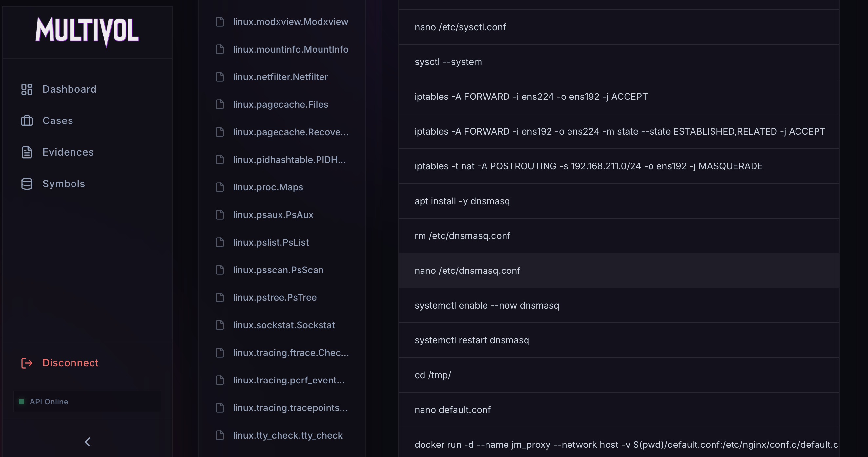Click the Cases briefcase icon
Viewport: 868px width, 457px height.
coord(27,120)
